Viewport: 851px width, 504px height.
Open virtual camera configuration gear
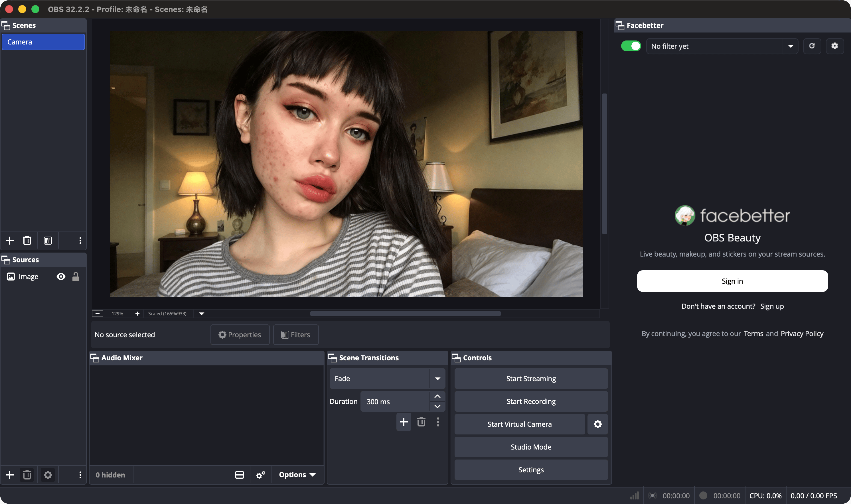pyautogui.click(x=597, y=424)
